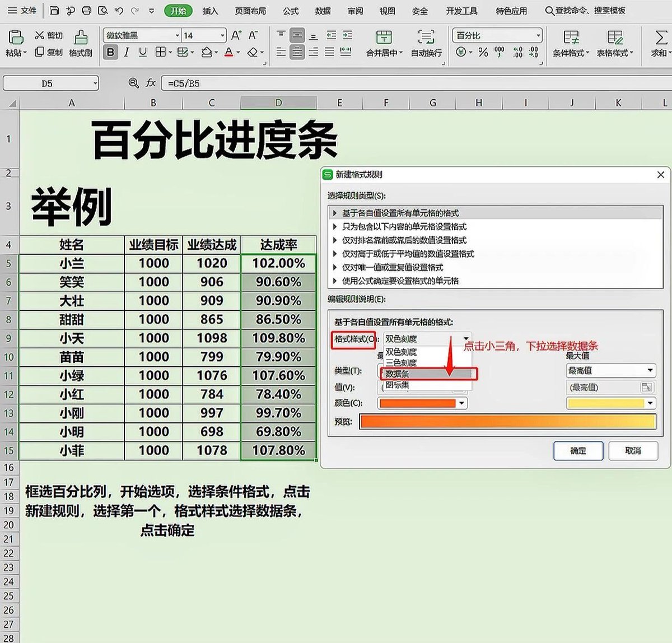Viewport: 672px width, 643px height.
Task: Click the middle vertical align icon
Action: (x=297, y=35)
